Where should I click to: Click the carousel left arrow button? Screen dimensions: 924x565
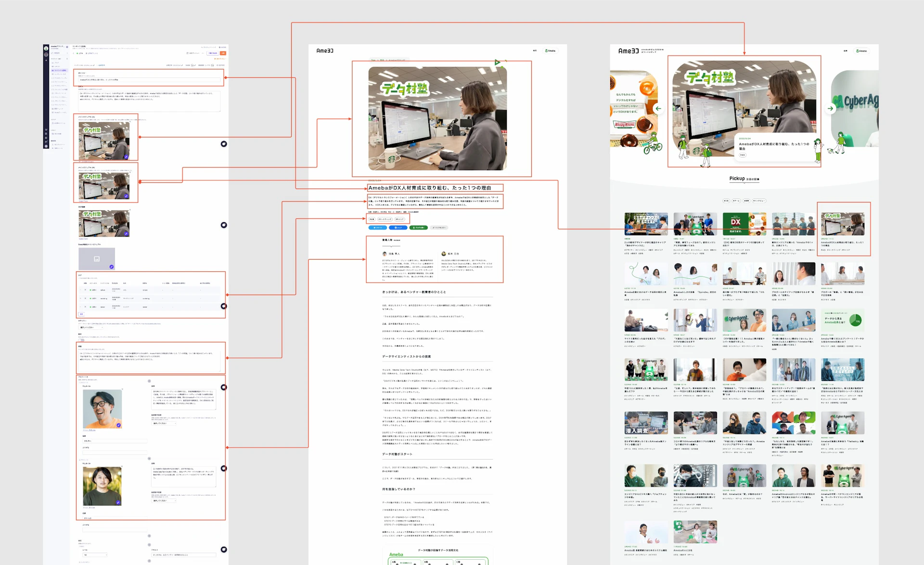[x=658, y=109]
